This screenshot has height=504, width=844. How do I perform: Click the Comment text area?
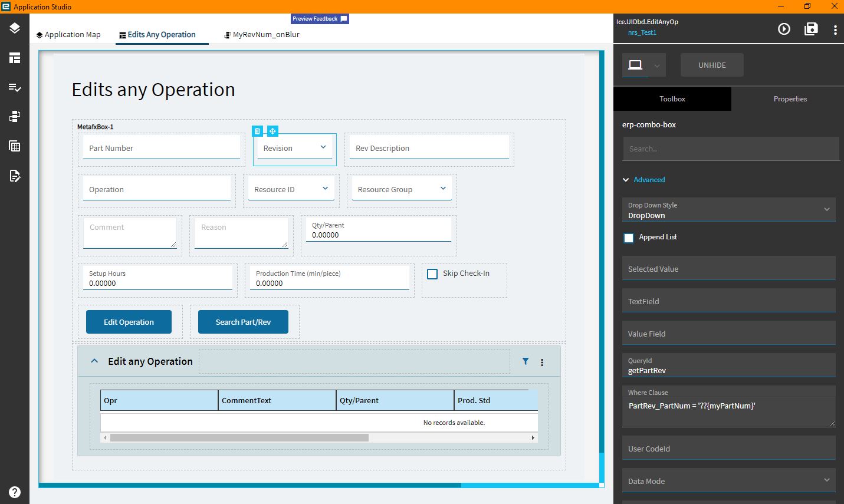(130, 233)
